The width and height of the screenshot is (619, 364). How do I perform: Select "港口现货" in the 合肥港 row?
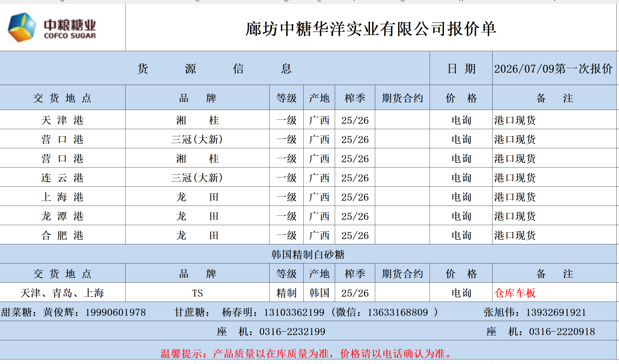[x=515, y=235]
